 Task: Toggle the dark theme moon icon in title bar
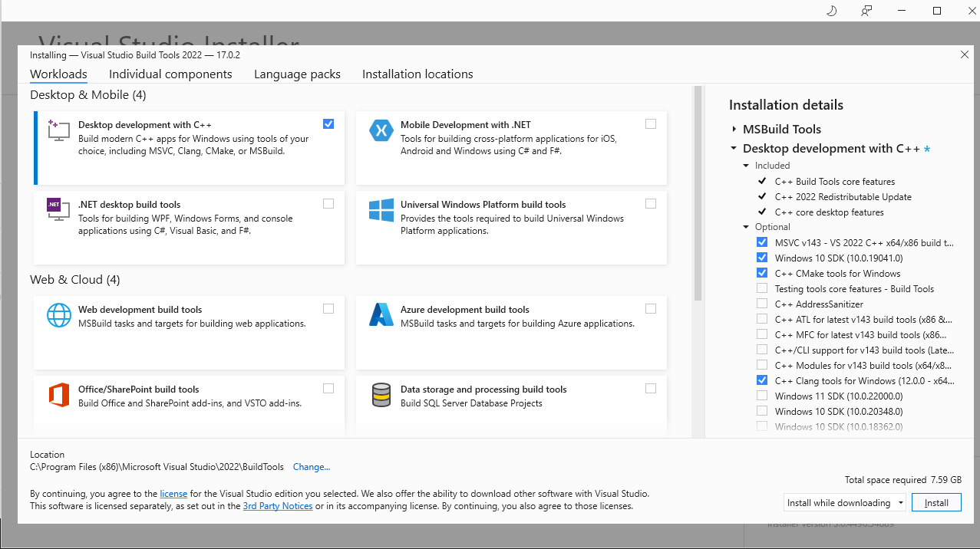[x=831, y=11]
